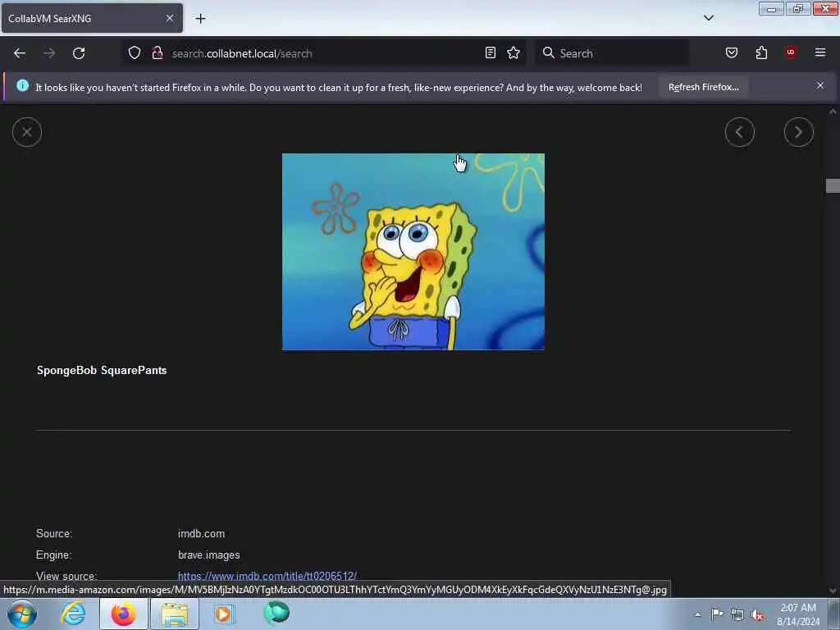This screenshot has width=840, height=630.
Task: Click scrollbar down arrow
Action: [833, 591]
